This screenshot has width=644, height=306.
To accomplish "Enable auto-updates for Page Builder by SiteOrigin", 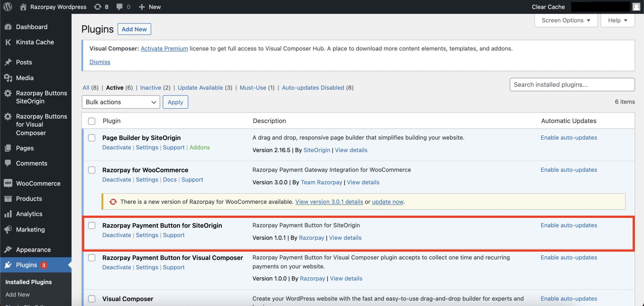I will tap(569, 138).
